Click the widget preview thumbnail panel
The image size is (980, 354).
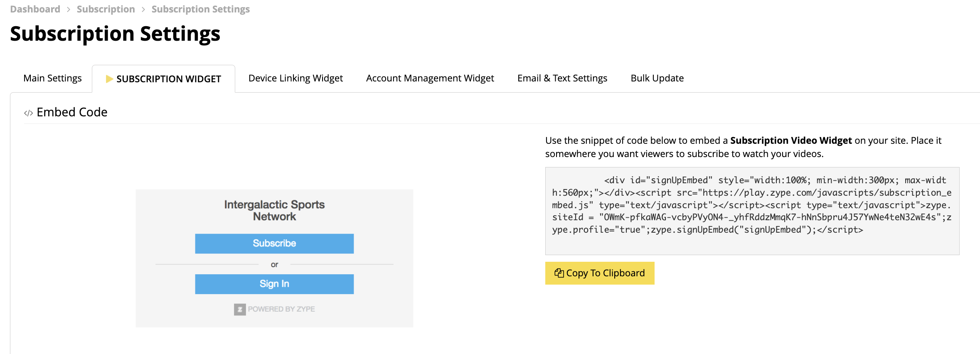tap(274, 258)
